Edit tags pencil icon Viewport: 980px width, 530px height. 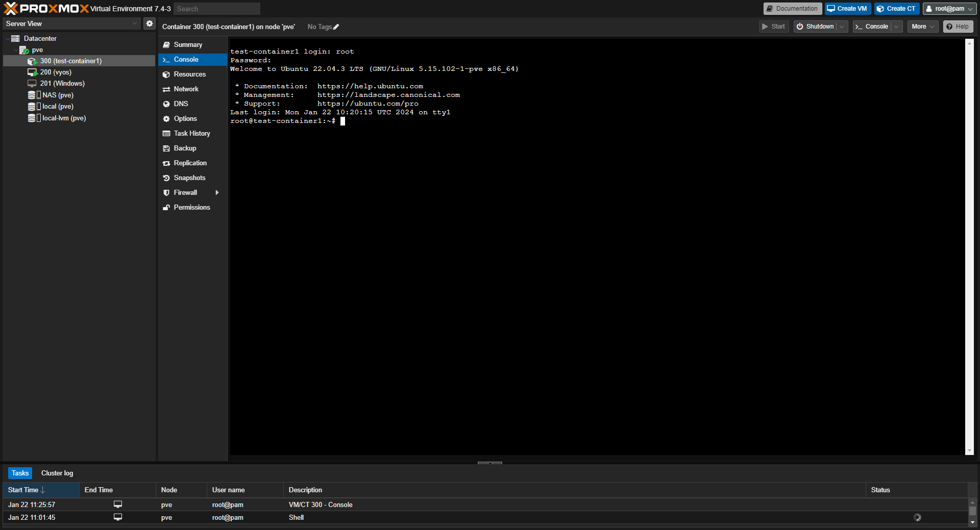pyautogui.click(x=336, y=27)
